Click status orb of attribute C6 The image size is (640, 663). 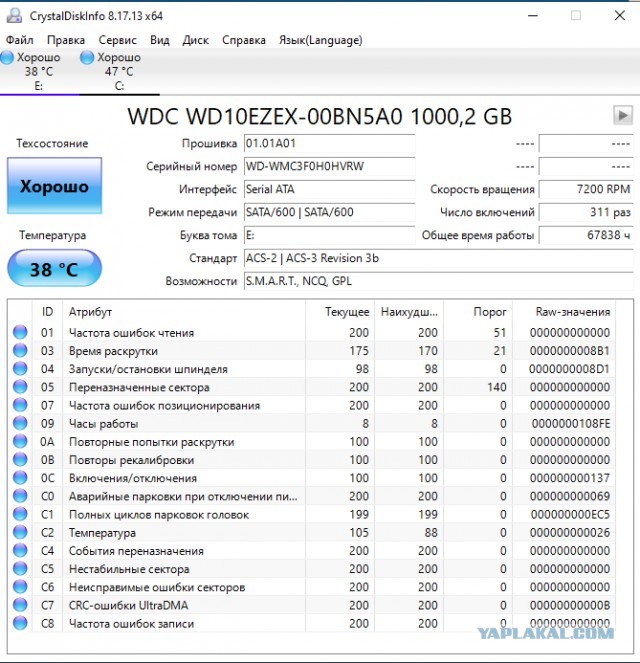20,587
